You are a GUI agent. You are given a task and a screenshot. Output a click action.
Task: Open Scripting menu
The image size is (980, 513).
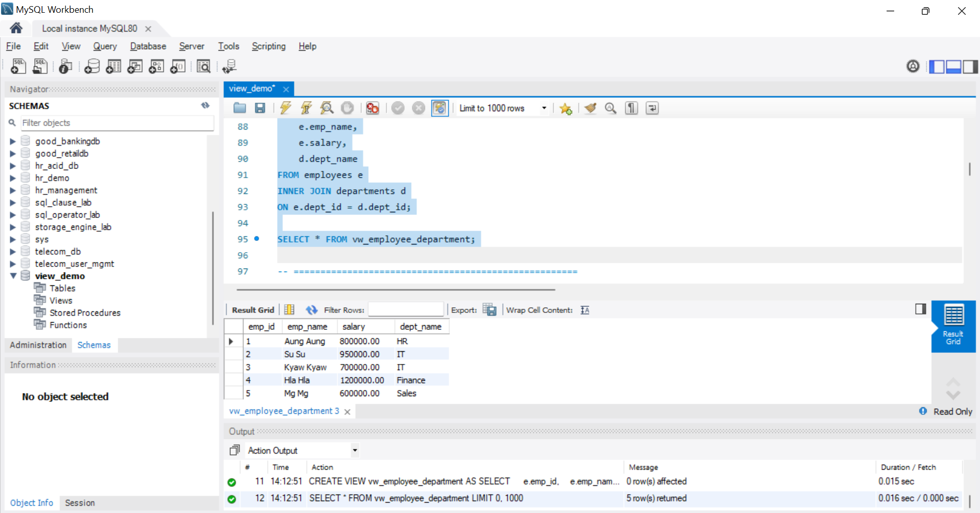pyautogui.click(x=269, y=46)
